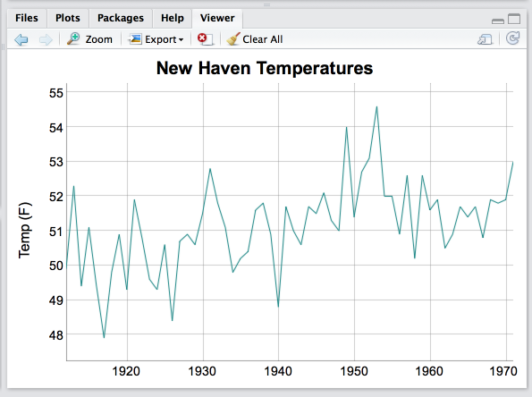The height and width of the screenshot is (397, 532).
Task: Minimize the Viewer pane
Action: [498, 21]
